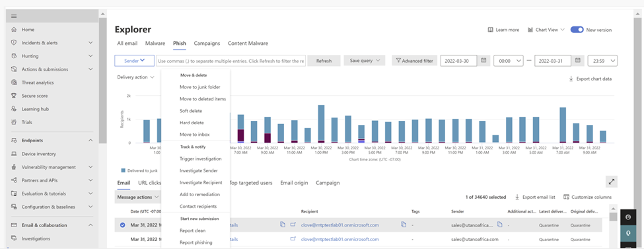The height and width of the screenshot is (249, 644).
Task: Switch to the Campaigns tab
Action: point(207,43)
